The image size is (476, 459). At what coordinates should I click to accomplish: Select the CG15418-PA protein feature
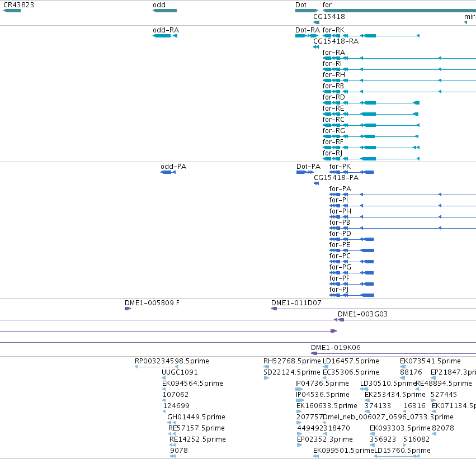(317, 183)
